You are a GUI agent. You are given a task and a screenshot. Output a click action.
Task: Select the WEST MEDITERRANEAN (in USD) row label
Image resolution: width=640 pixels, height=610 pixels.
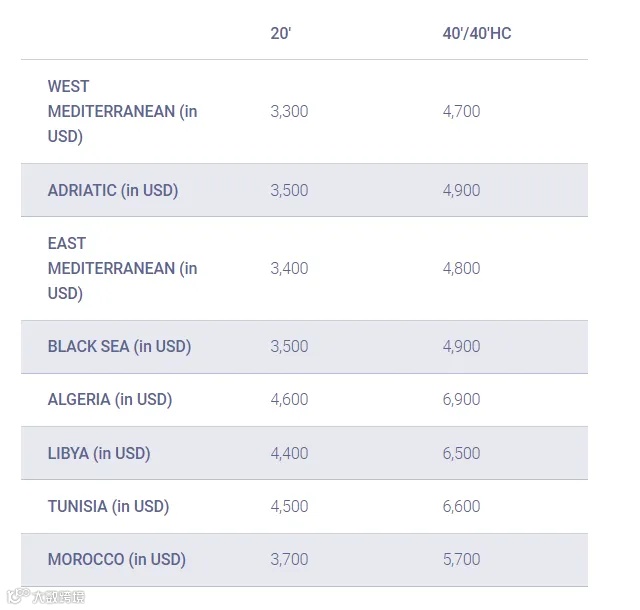tap(122, 111)
